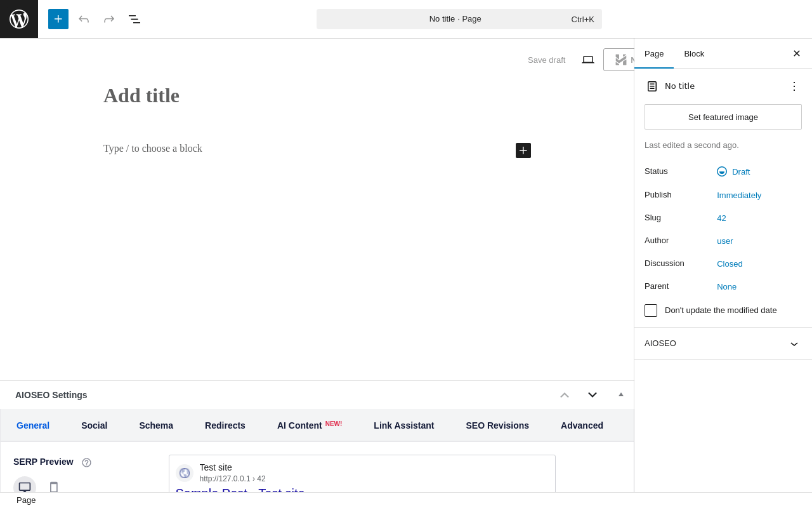This screenshot has width=812, height=508.
Task: Change the author named user
Action: pyautogui.click(x=725, y=241)
